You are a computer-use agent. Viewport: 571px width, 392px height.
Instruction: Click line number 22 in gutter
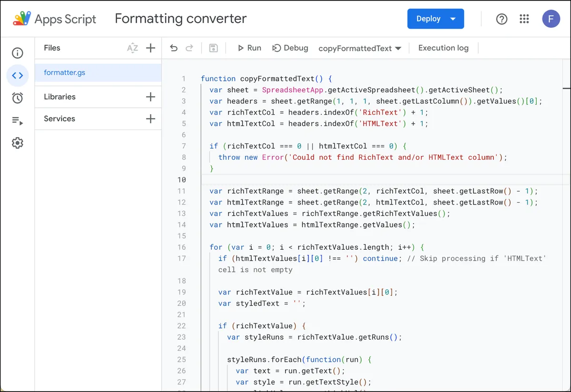tap(181, 326)
